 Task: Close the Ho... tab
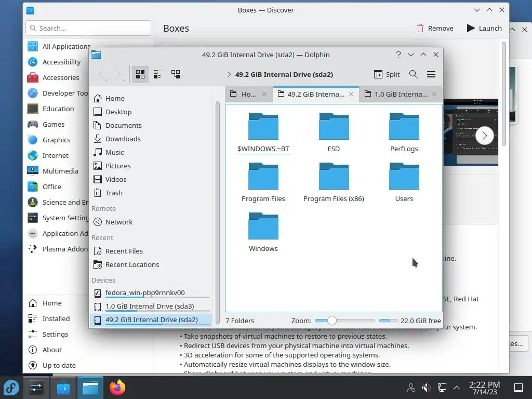coord(264,94)
